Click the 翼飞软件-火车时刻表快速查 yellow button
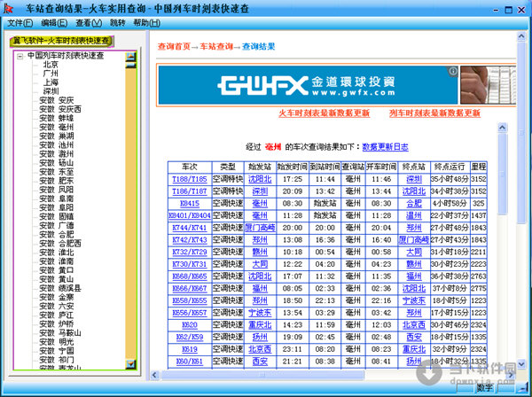The image size is (532, 397). [62, 41]
